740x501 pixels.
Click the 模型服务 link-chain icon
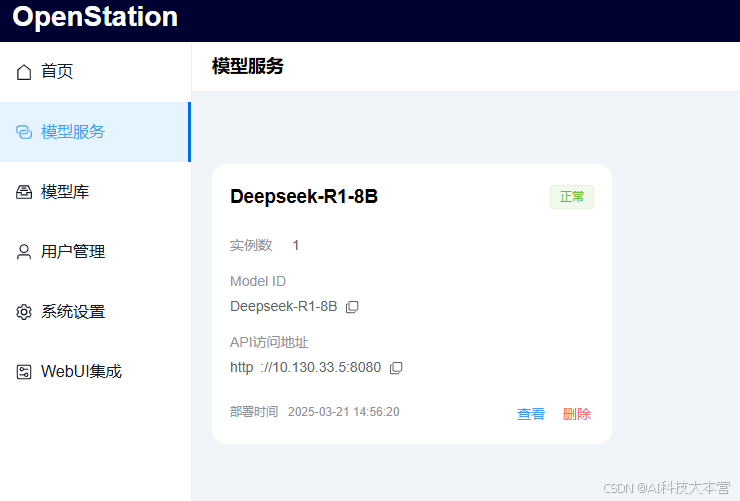24,132
